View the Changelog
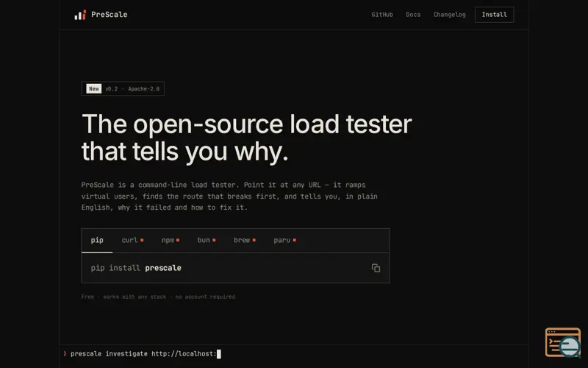This screenshot has width=588, height=368. [450, 15]
